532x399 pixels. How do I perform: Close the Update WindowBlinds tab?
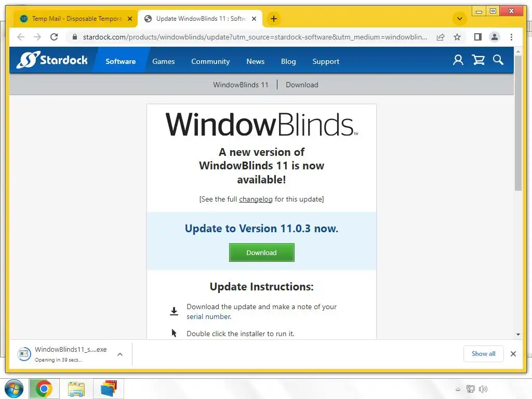tap(254, 19)
